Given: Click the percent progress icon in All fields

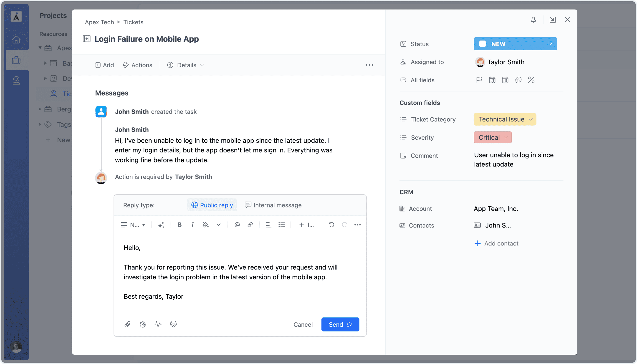Looking at the screenshot, I should (531, 80).
